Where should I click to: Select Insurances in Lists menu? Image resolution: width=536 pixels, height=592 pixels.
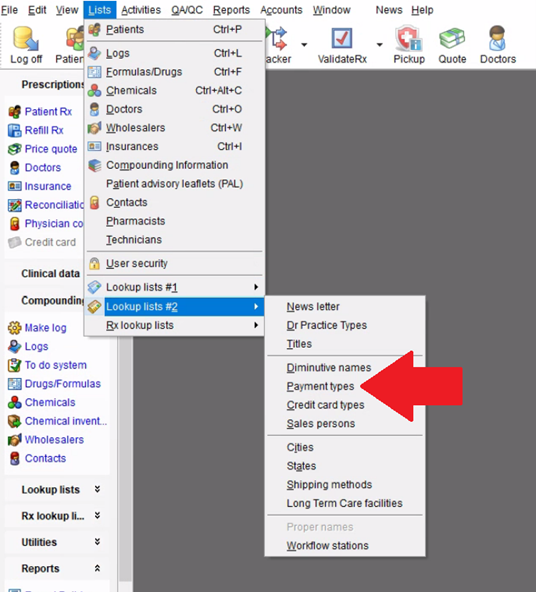point(174,146)
